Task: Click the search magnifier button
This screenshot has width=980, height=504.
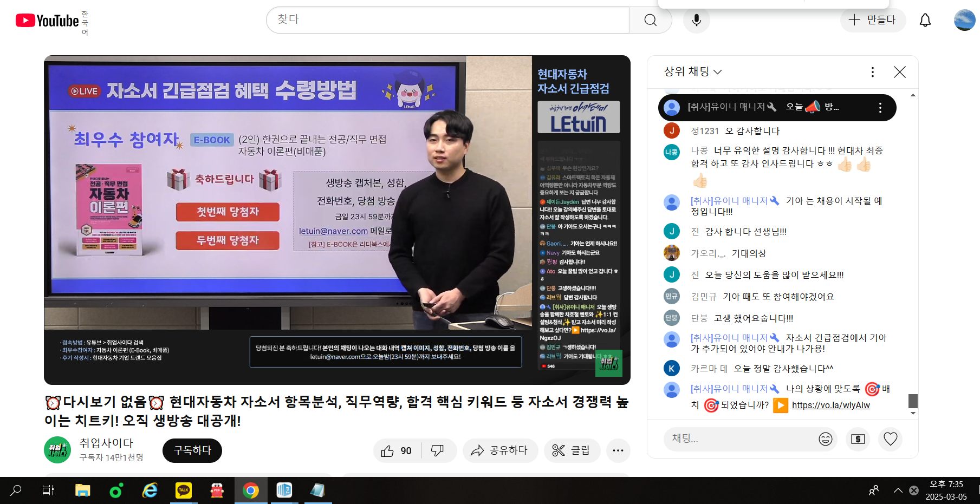Action: (x=651, y=20)
